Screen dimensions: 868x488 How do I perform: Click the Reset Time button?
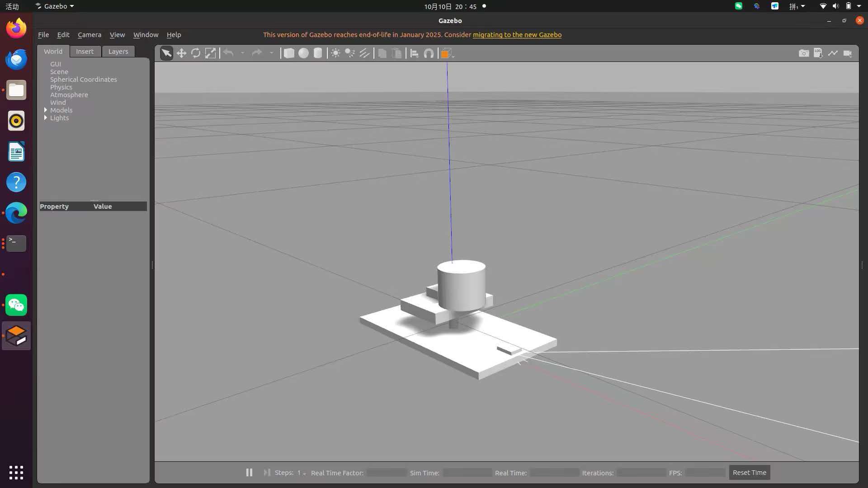pyautogui.click(x=750, y=473)
